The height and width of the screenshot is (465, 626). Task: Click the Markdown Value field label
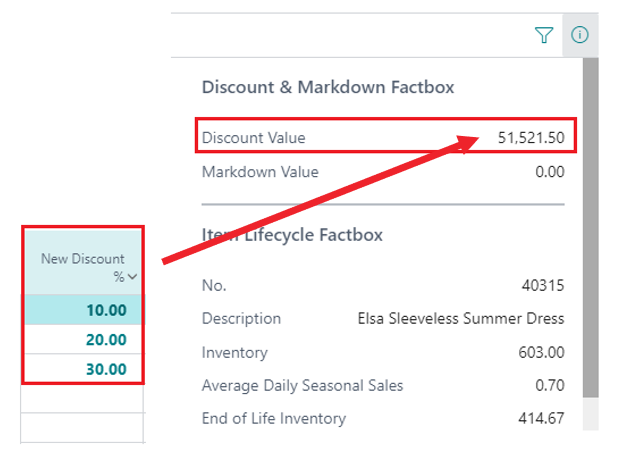click(x=260, y=172)
